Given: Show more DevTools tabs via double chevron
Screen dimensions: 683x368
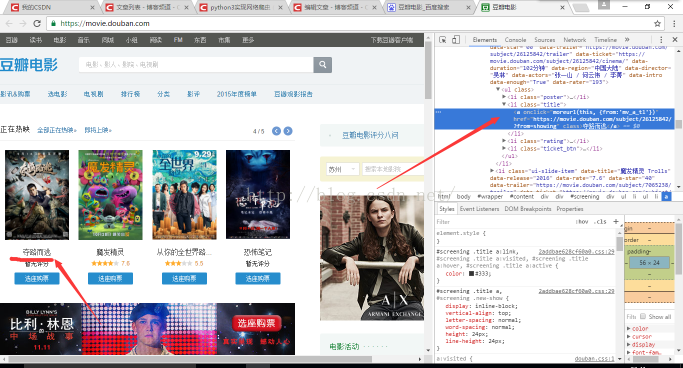Looking at the screenshot, I should [627, 40].
